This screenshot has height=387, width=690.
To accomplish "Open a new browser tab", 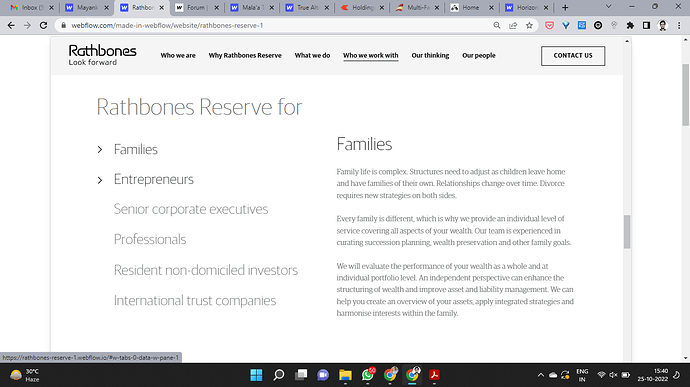I will (565, 7).
